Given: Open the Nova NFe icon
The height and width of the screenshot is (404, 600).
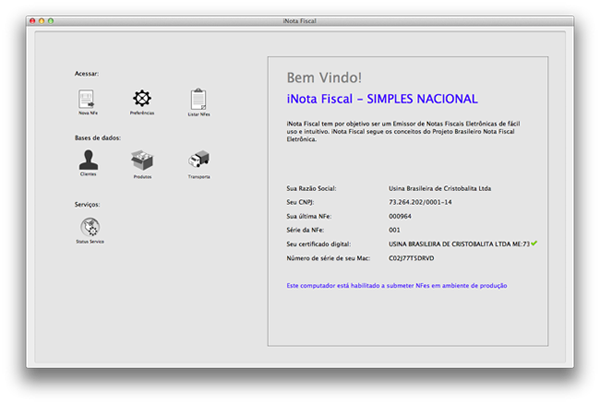Looking at the screenshot, I should tap(87, 99).
